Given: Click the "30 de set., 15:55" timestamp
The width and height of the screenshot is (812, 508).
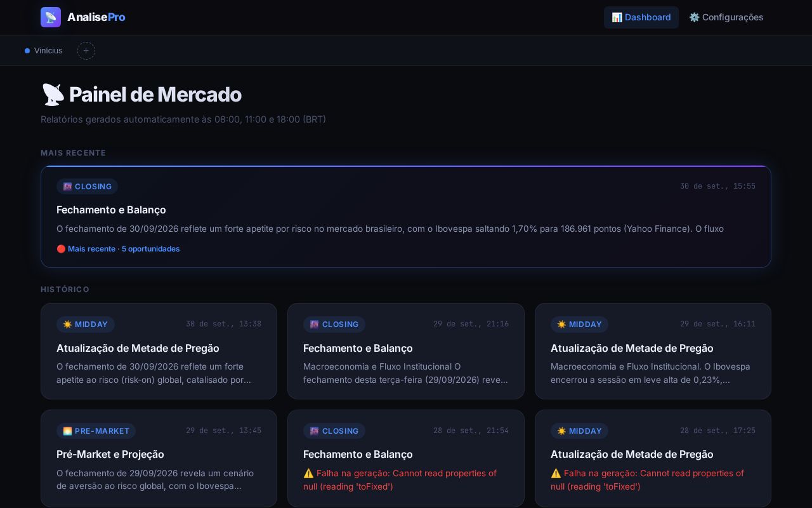Looking at the screenshot, I should [717, 187].
